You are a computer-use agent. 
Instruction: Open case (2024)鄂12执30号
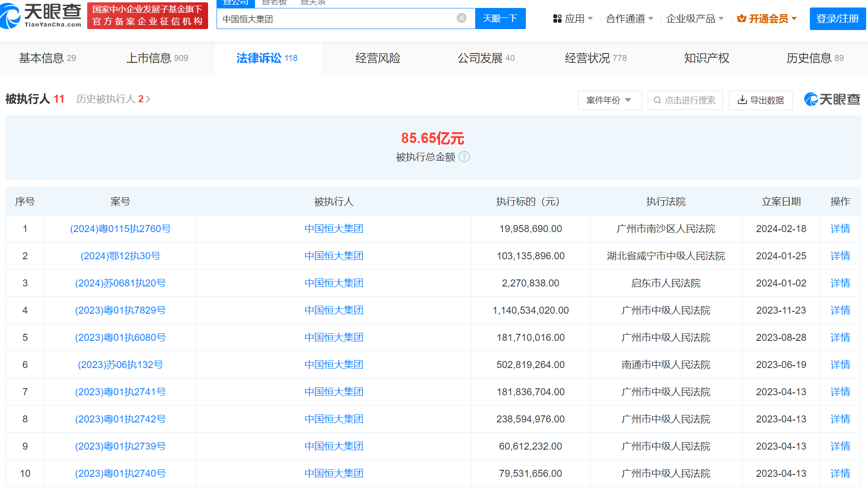pyautogui.click(x=120, y=256)
